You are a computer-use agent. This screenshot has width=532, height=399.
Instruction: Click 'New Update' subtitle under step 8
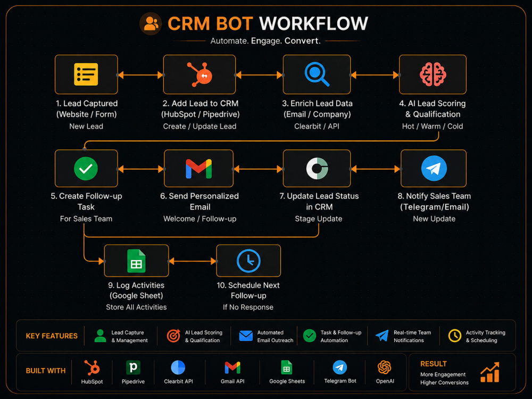[x=434, y=219]
